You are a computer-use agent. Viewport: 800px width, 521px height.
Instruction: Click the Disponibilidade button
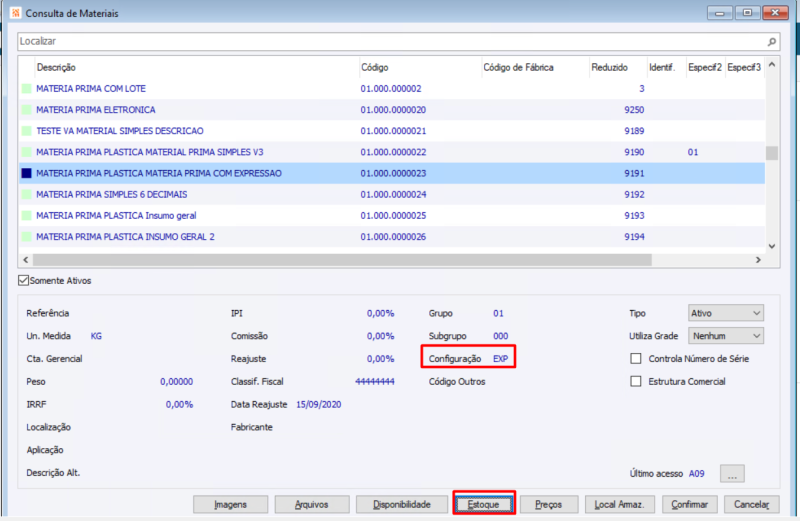click(402, 504)
